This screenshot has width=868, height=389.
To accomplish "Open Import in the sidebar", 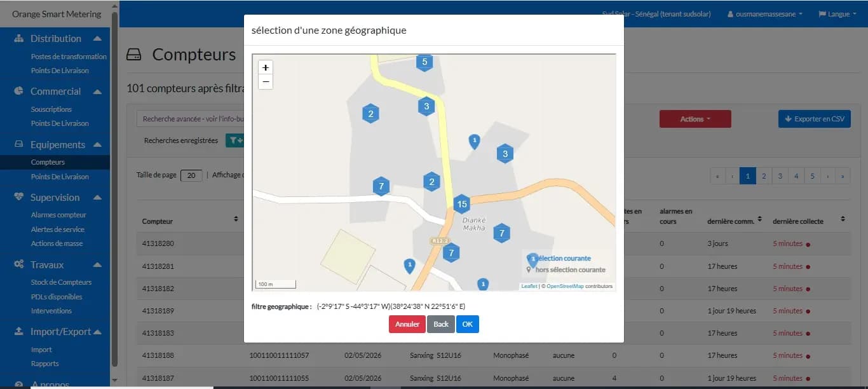I will pyautogui.click(x=41, y=350).
